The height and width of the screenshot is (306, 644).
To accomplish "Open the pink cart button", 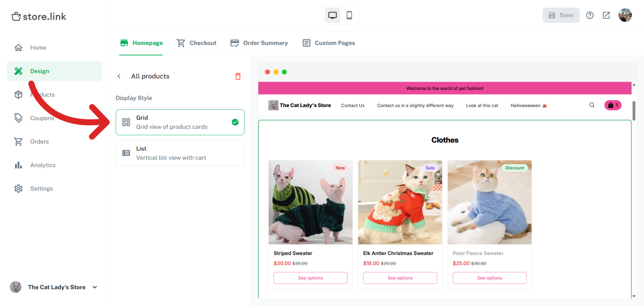I will 613,105.
